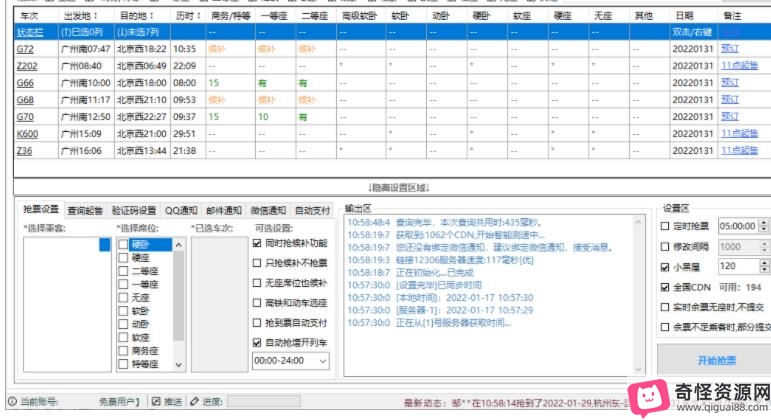
Task: Open the 查询起售 tab
Action: tap(85, 210)
